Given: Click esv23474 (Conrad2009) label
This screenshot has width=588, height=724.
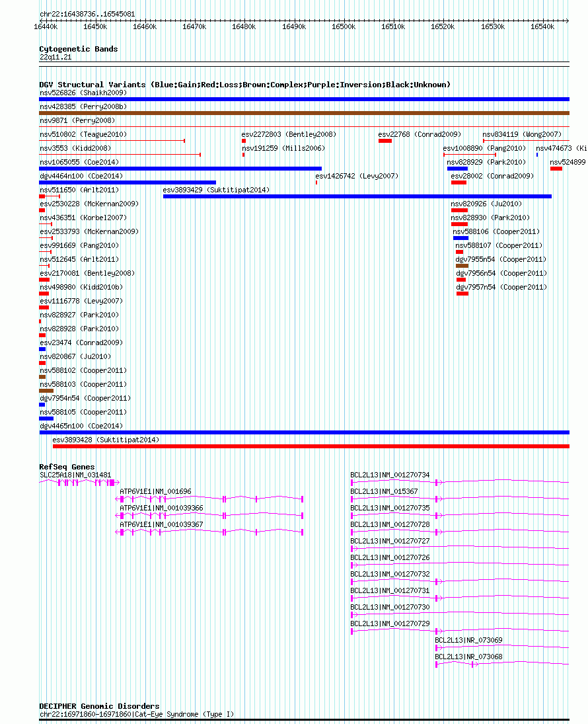Looking at the screenshot, I should tap(81, 342).
